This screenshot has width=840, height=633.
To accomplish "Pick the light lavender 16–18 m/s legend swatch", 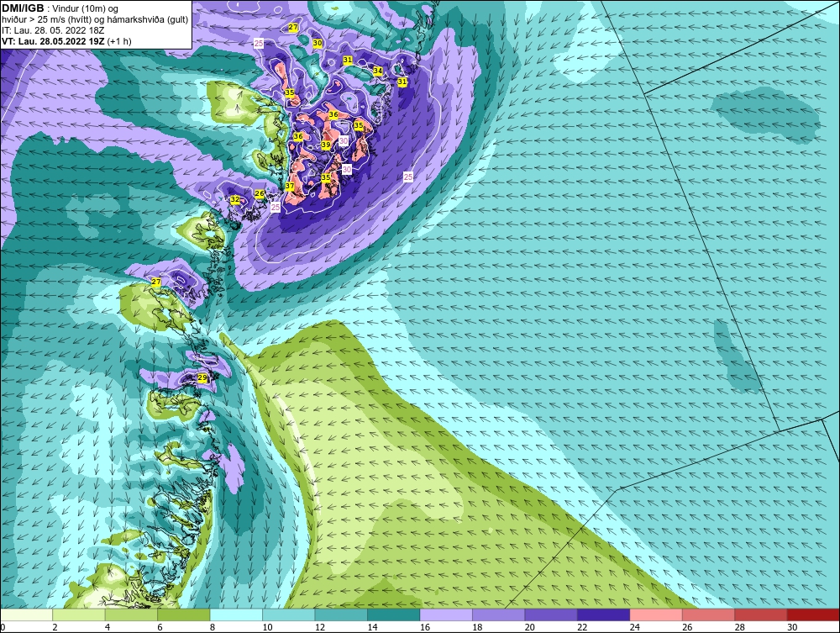I will [x=446, y=615].
